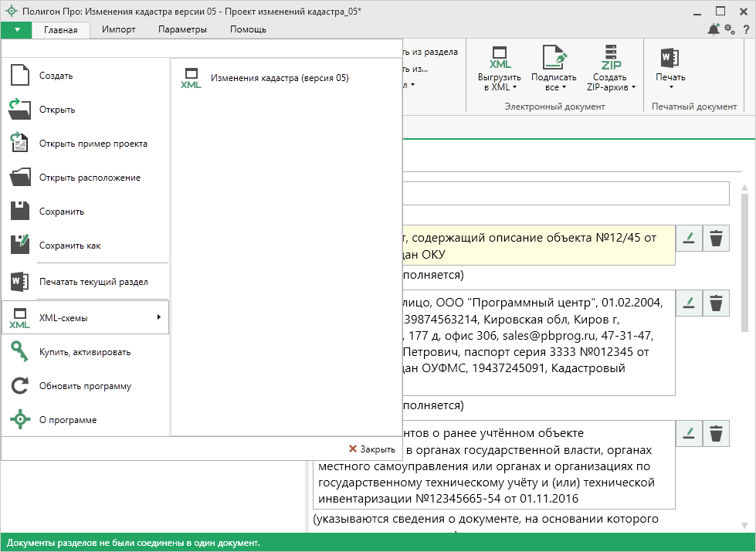Switch to the Импорт tab
756x552 pixels.
point(118,29)
